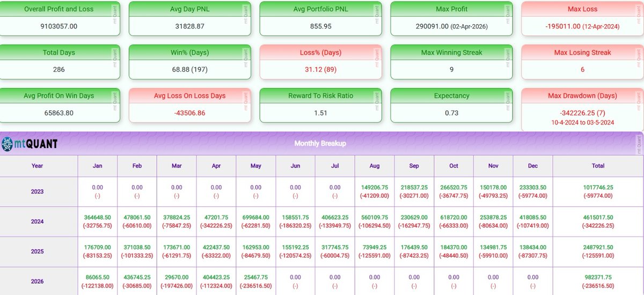Select the 2026 year row label

point(37,282)
